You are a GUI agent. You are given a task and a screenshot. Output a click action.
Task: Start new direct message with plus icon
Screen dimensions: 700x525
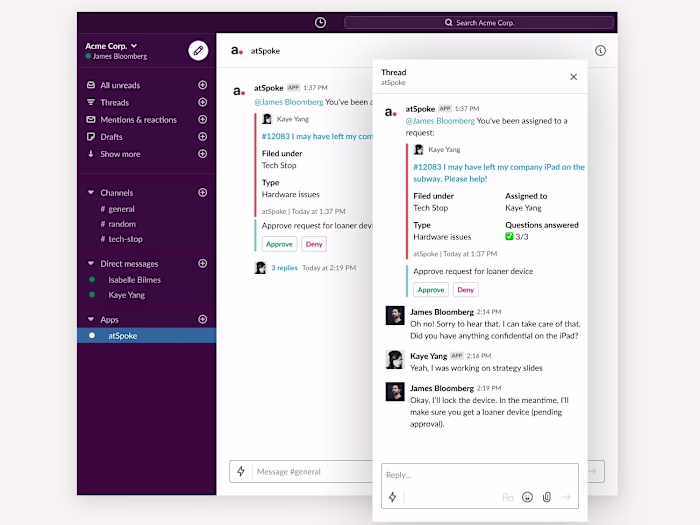coord(202,263)
